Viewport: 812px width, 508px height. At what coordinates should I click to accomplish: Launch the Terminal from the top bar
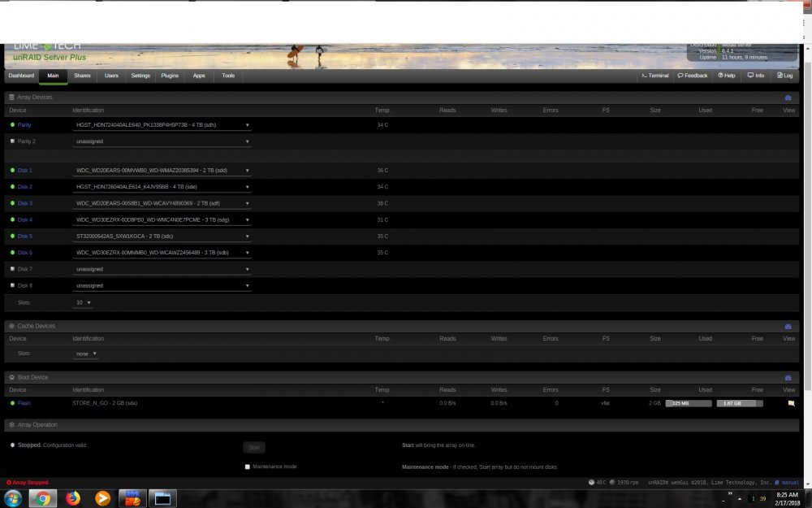click(x=655, y=76)
